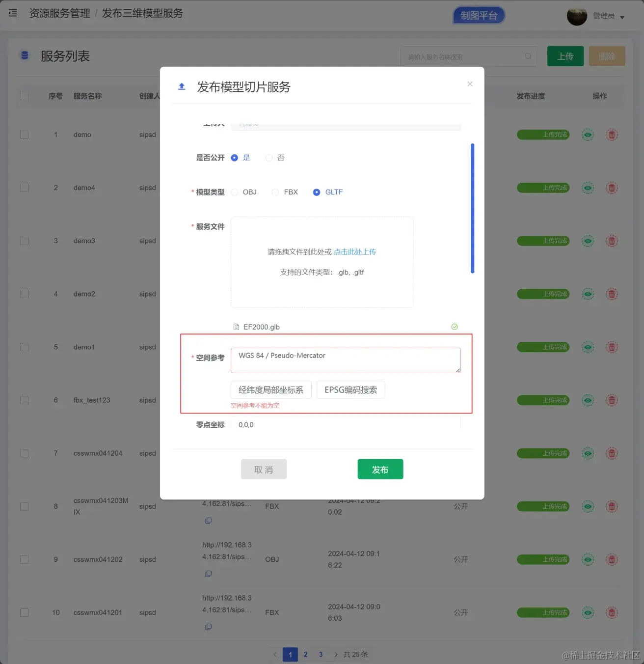This screenshot has width=644, height=664.
Task: Delete the demo service trash icon
Action: 612,135
